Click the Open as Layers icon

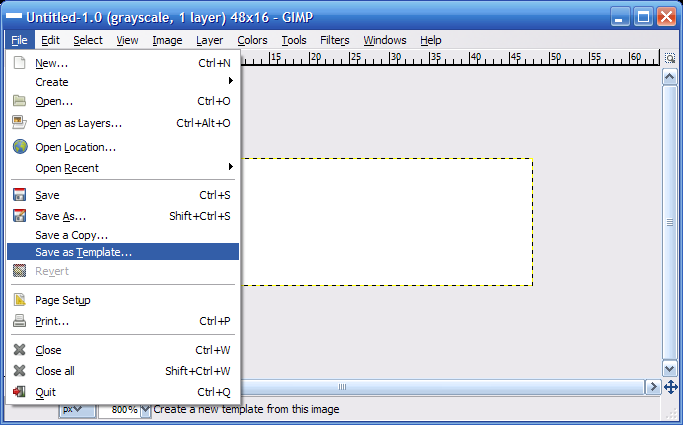[19, 122]
